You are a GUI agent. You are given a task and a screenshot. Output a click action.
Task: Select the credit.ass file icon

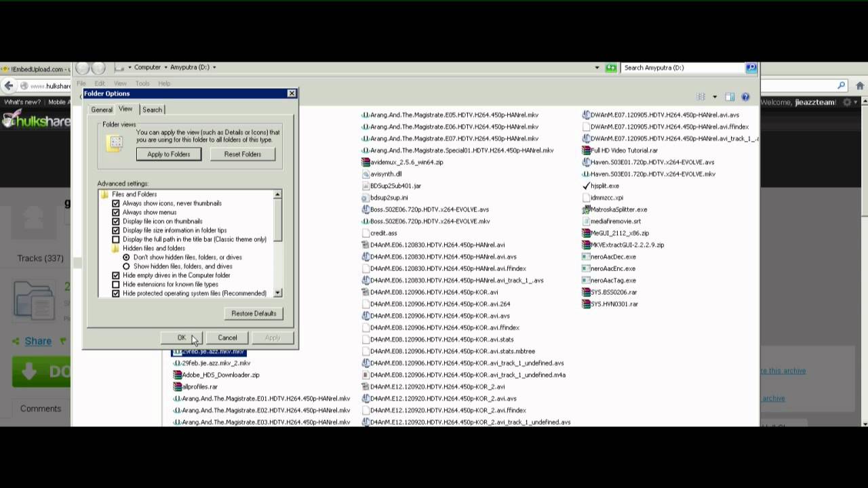366,233
